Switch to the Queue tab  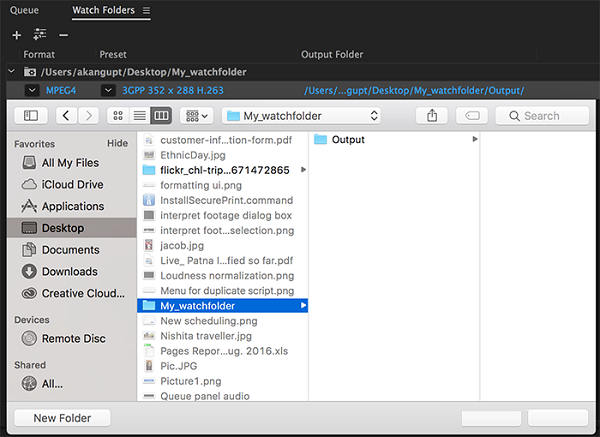[25, 10]
